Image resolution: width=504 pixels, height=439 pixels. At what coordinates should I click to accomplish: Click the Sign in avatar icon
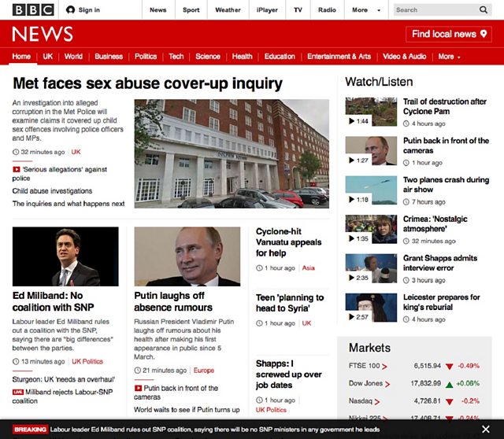70,10
